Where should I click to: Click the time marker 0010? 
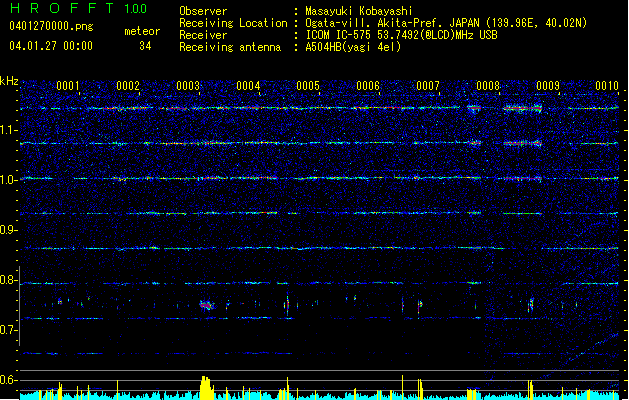coord(607,86)
